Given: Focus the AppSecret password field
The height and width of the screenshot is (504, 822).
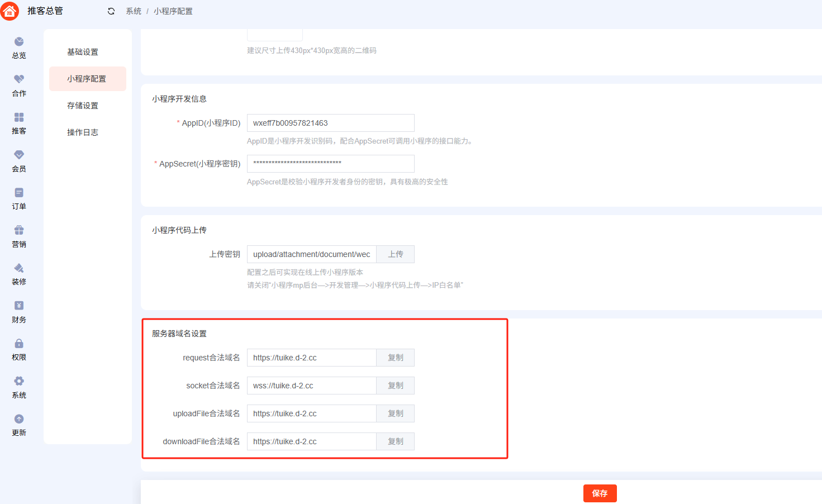Looking at the screenshot, I should coord(330,164).
